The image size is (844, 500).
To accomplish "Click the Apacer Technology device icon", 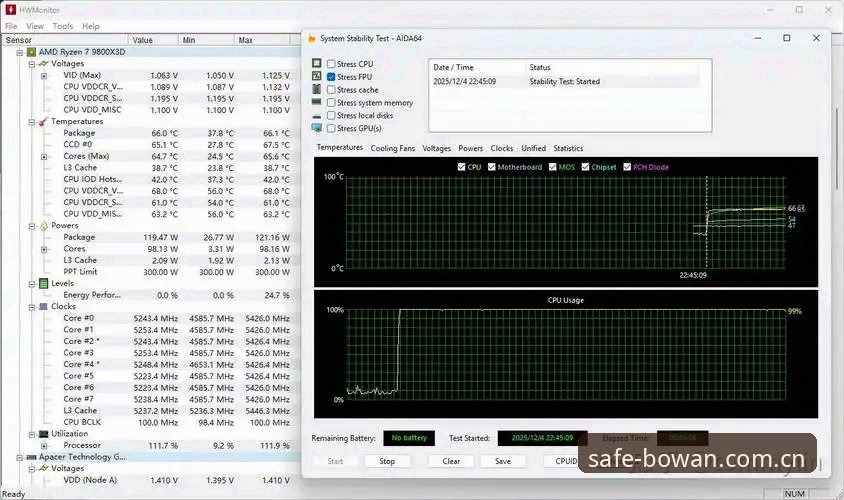I will [31, 457].
